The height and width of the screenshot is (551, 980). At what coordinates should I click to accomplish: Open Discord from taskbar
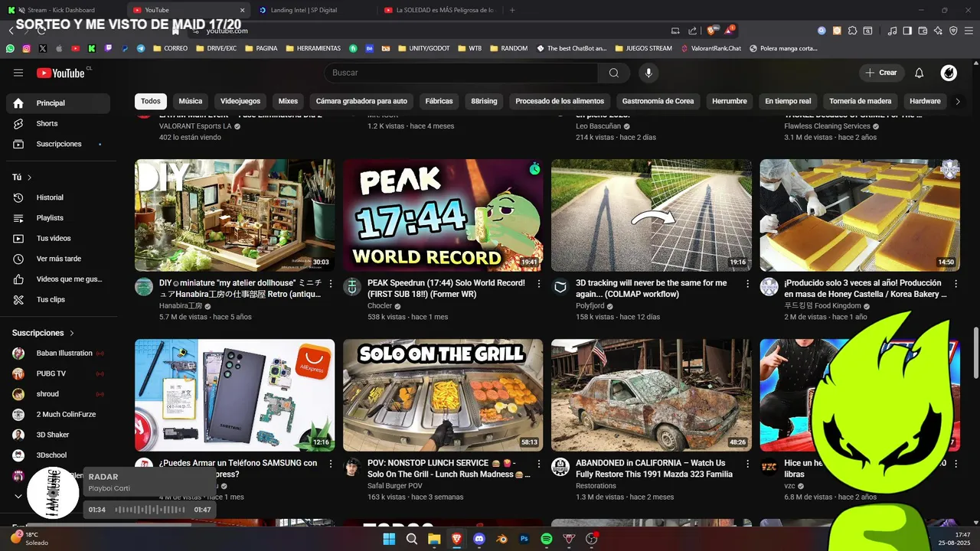(x=479, y=539)
